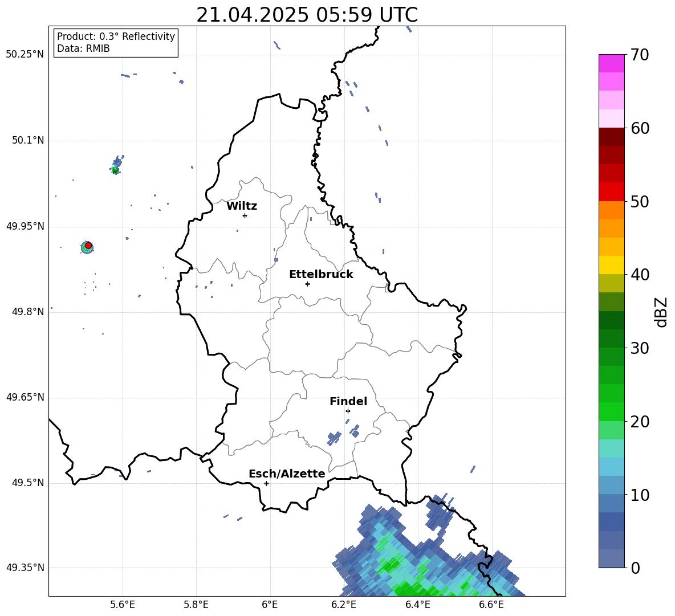This screenshot has height=616, width=675.
Task: Click the Esch/Alzette station label
Action: [287, 474]
